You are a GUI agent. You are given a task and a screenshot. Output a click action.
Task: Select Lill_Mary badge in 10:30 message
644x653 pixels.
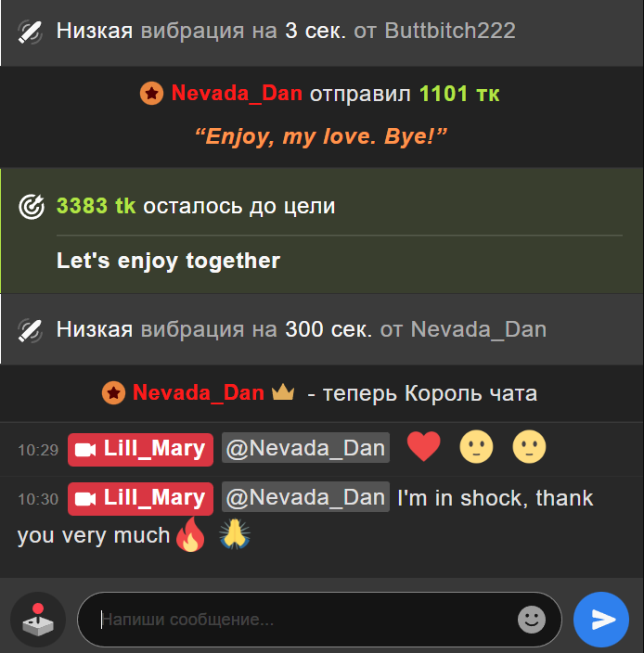point(140,498)
